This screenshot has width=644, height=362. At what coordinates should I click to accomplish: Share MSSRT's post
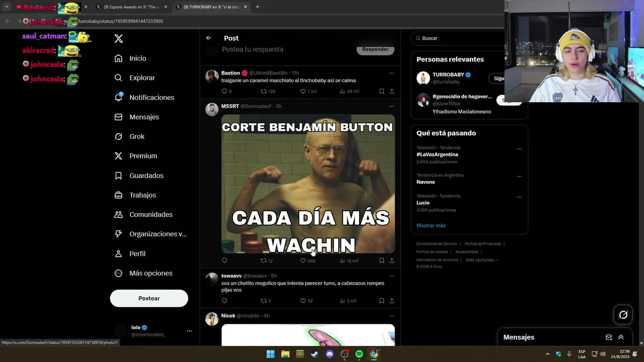click(x=392, y=260)
